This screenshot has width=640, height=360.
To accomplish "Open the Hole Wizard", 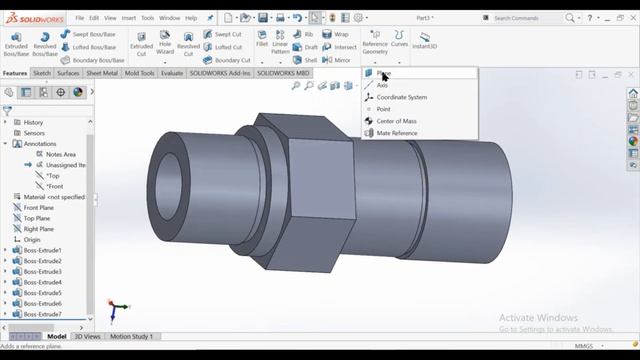I will pos(165,42).
